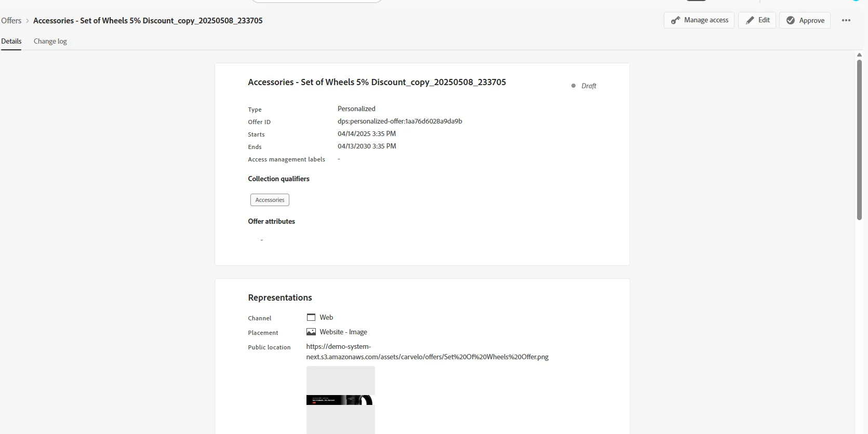868x434 pixels.
Task: Select the Offer ID value text
Action: (400, 121)
